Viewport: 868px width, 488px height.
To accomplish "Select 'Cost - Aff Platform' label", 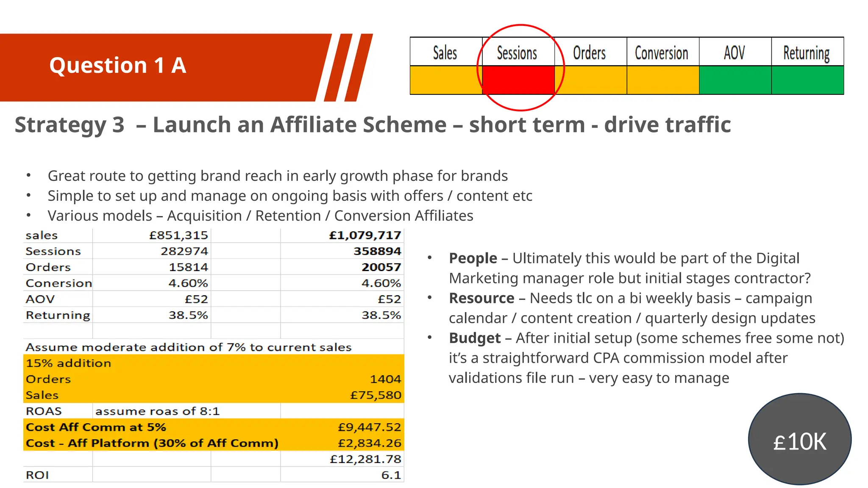I will coord(152,443).
